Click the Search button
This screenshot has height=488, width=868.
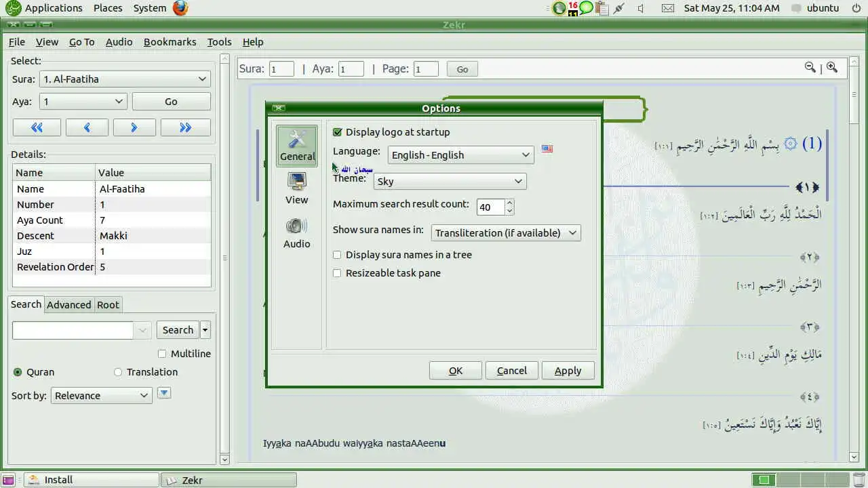point(178,330)
